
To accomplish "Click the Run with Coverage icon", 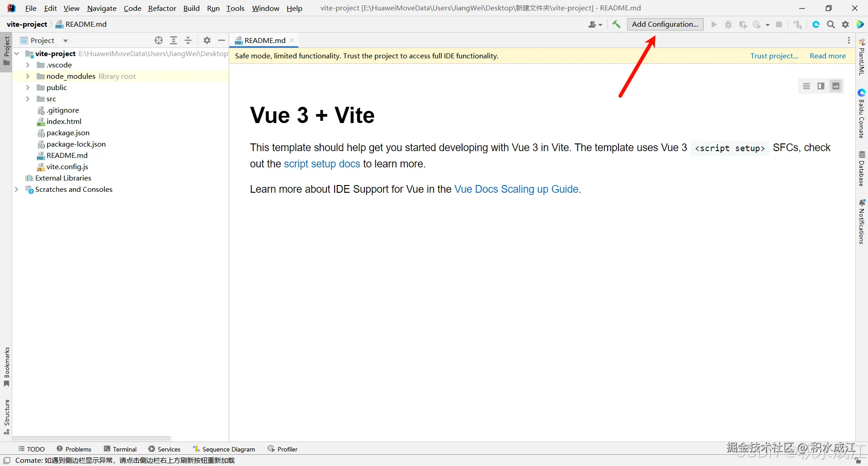I will tap(743, 24).
